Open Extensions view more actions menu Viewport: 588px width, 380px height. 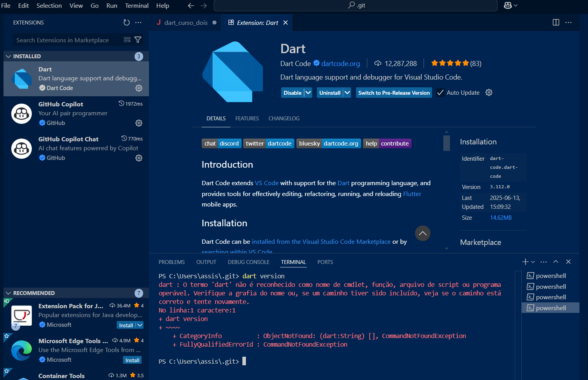[138, 23]
